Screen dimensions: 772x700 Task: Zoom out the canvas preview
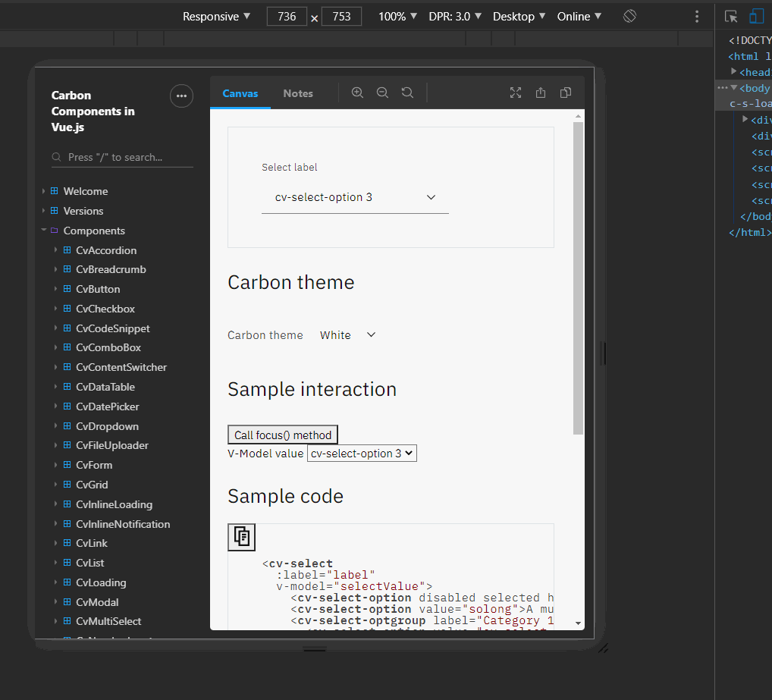[382, 93]
